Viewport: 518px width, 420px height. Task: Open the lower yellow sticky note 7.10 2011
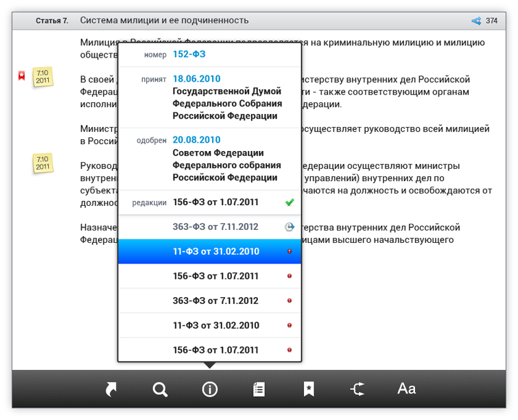point(43,163)
